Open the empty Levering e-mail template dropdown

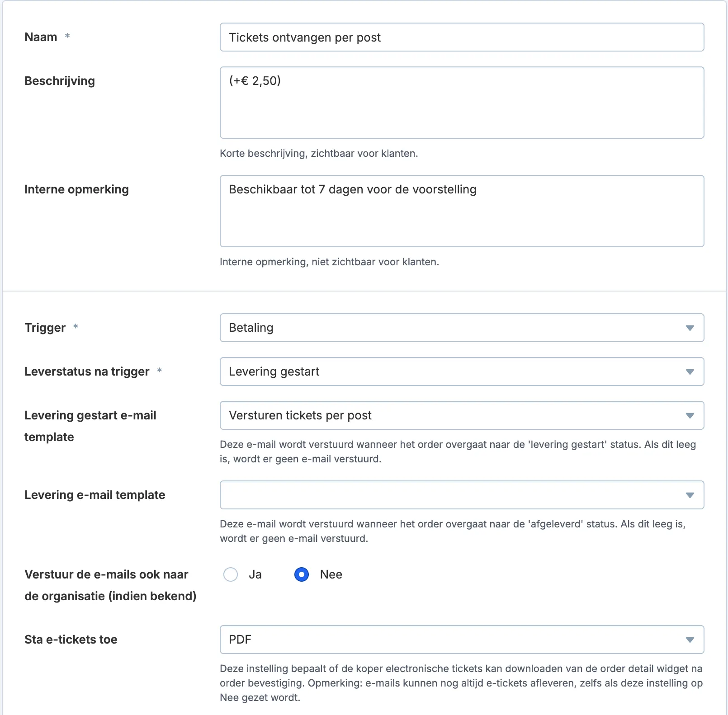(x=462, y=495)
